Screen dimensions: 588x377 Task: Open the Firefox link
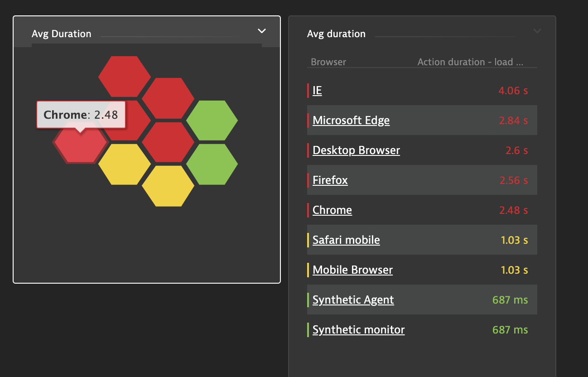pos(330,180)
